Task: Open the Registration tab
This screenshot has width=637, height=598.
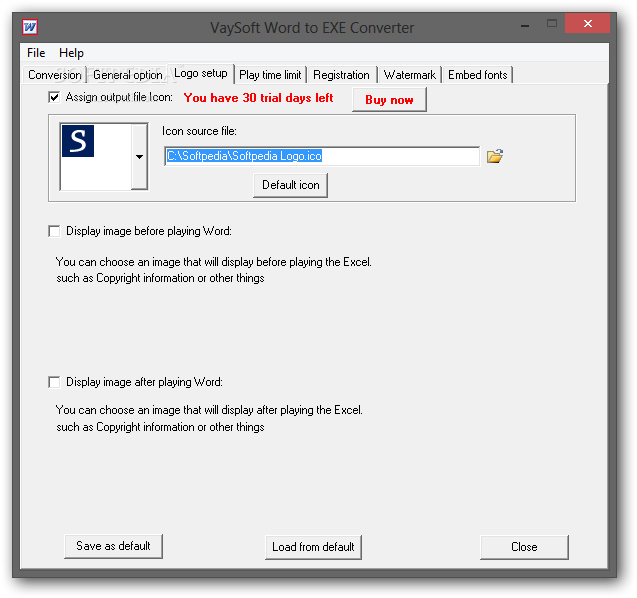Action: (341, 75)
